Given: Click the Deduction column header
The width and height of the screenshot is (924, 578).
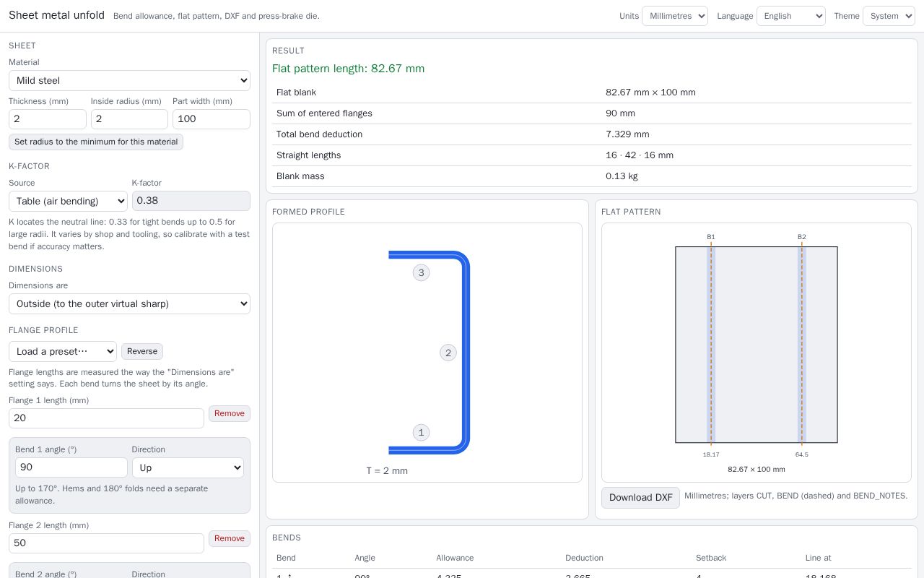Looking at the screenshot, I should click(584, 558).
